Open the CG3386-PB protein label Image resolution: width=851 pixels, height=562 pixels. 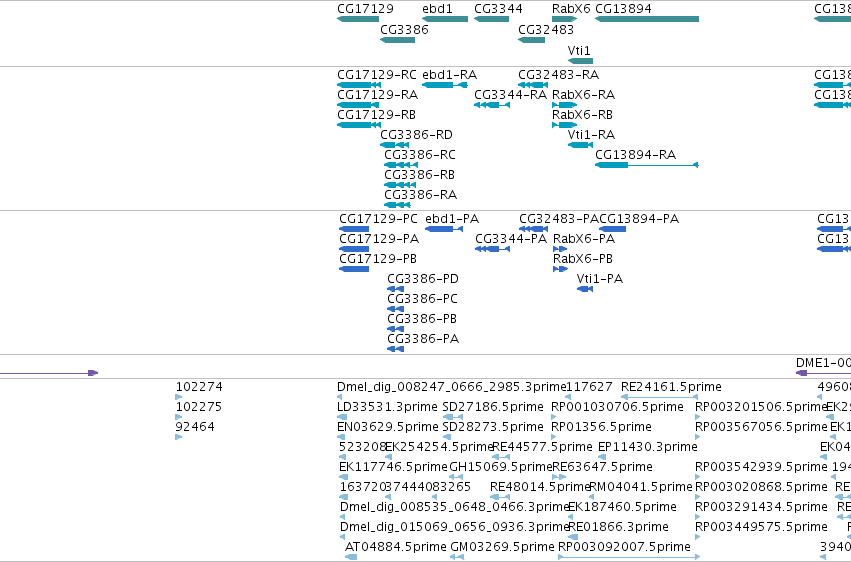point(422,320)
